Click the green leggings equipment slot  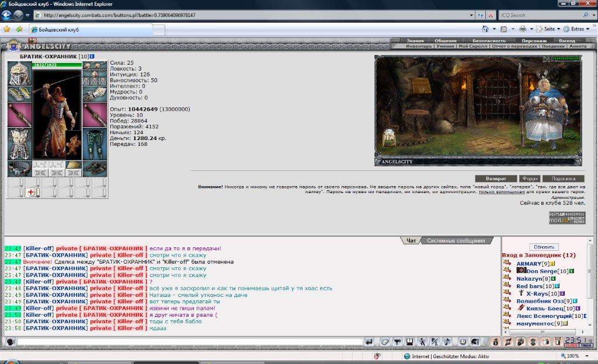click(95, 144)
